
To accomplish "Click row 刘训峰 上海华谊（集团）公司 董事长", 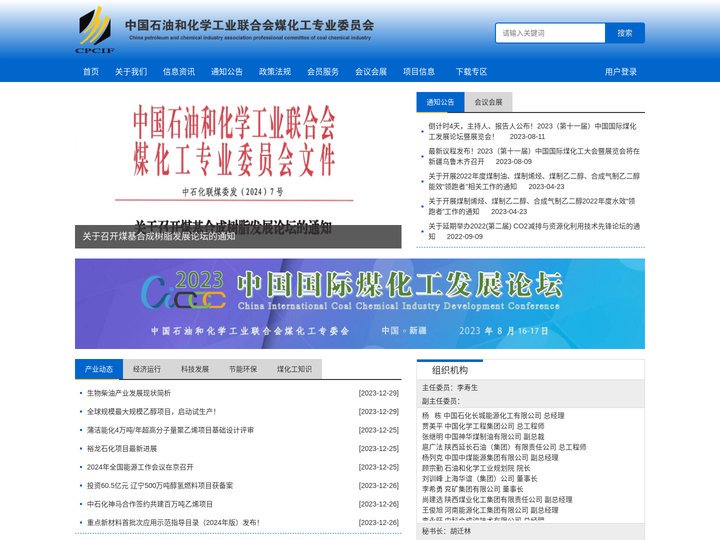I will click(x=479, y=479).
